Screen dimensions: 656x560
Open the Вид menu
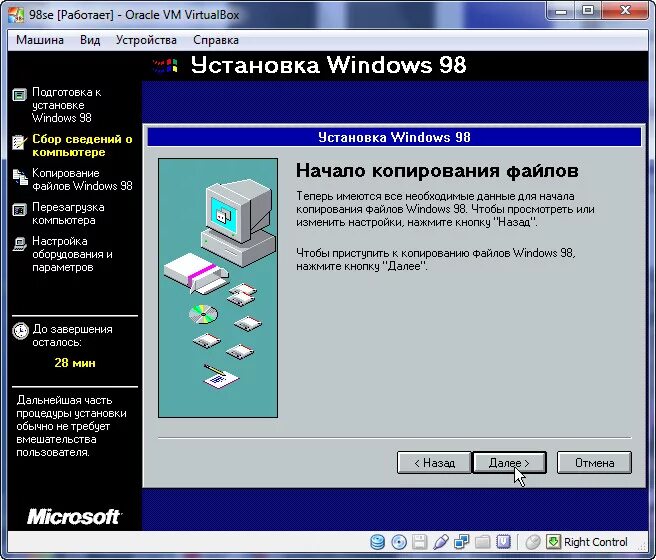90,40
